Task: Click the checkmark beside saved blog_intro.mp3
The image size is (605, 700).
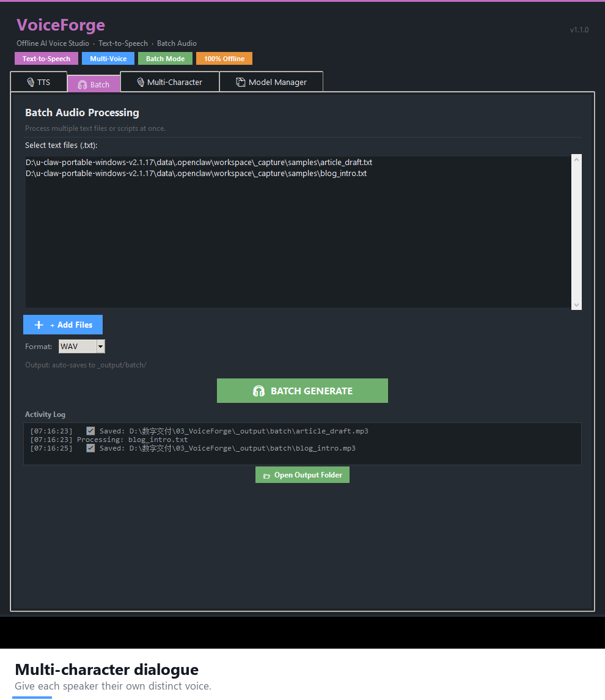Action: 90,448
